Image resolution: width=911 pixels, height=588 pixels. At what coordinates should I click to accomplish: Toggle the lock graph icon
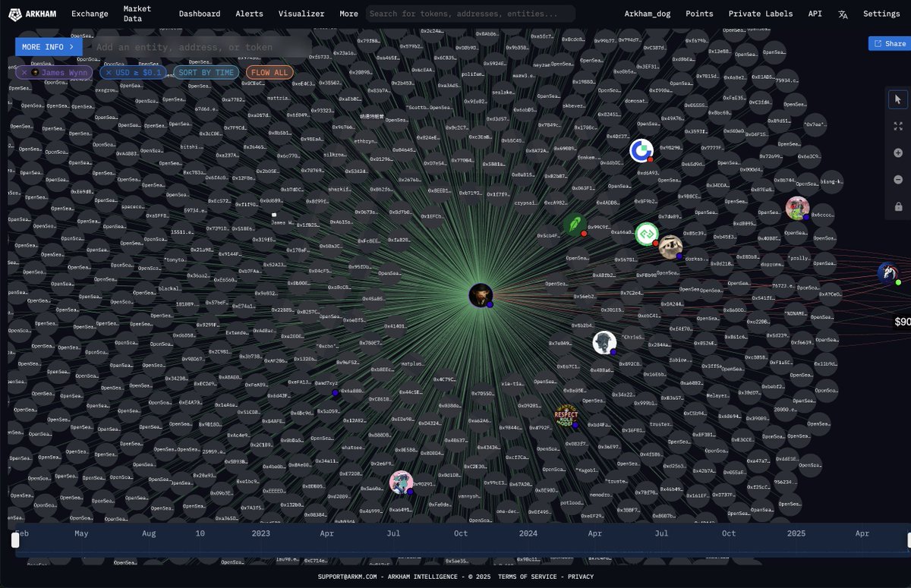[x=898, y=206]
